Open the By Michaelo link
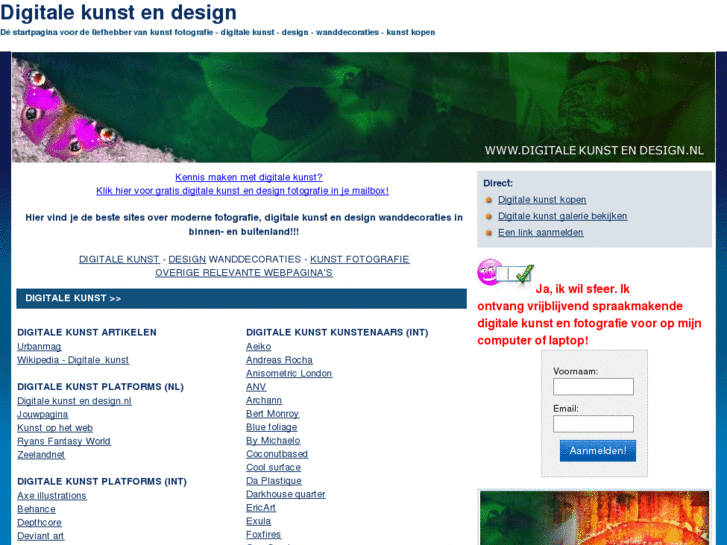This screenshot has width=727, height=545. click(x=273, y=440)
